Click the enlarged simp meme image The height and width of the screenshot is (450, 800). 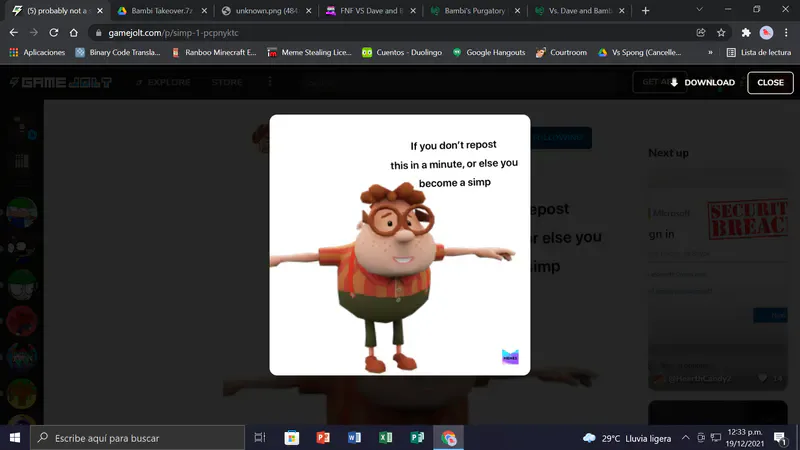399,245
